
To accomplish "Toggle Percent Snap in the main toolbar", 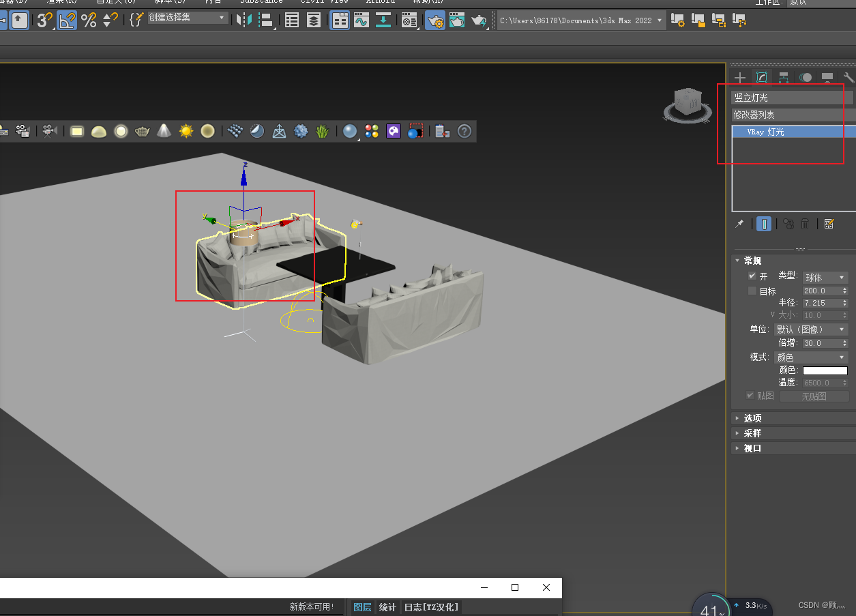I will pyautogui.click(x=89, y=20).
